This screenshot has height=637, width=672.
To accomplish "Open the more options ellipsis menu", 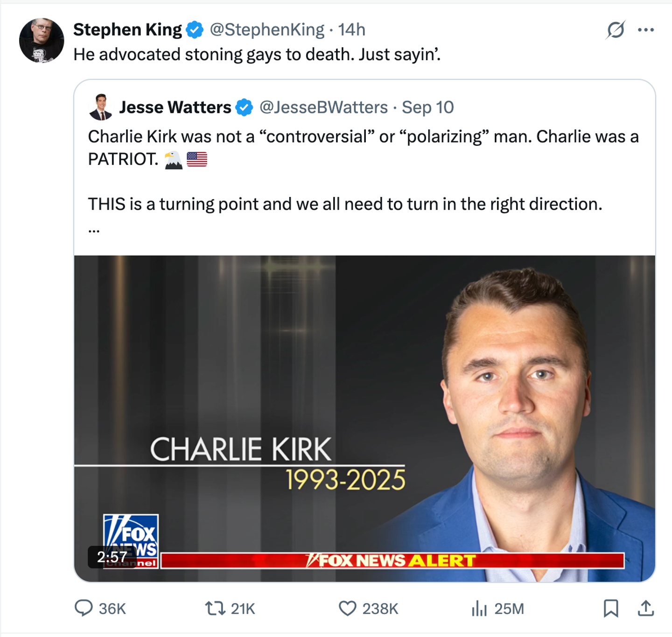I will (x=645, y=29).
